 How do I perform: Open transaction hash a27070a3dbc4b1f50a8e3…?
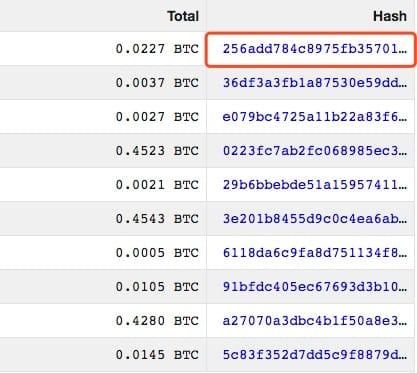tap(315, 321)
